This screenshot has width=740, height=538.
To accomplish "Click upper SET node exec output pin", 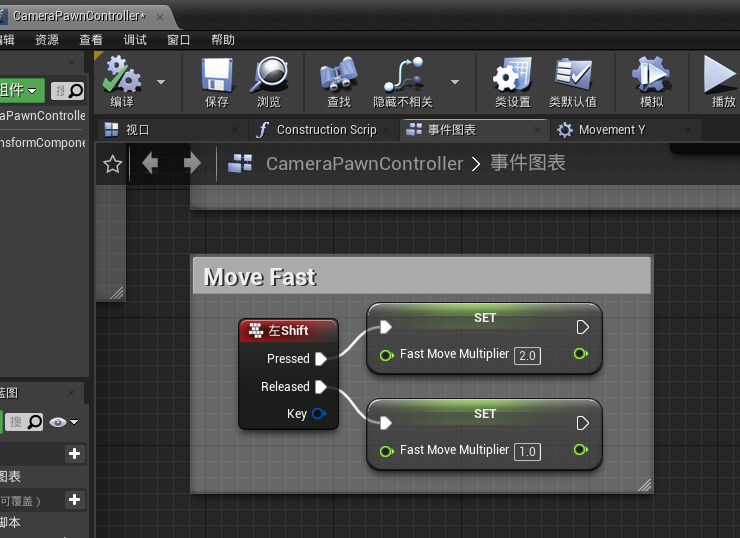I will click(x=582, y=327).
